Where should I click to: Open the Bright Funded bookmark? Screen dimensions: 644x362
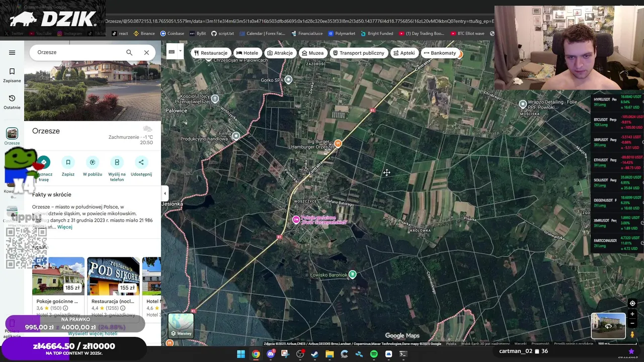[377, 33]
